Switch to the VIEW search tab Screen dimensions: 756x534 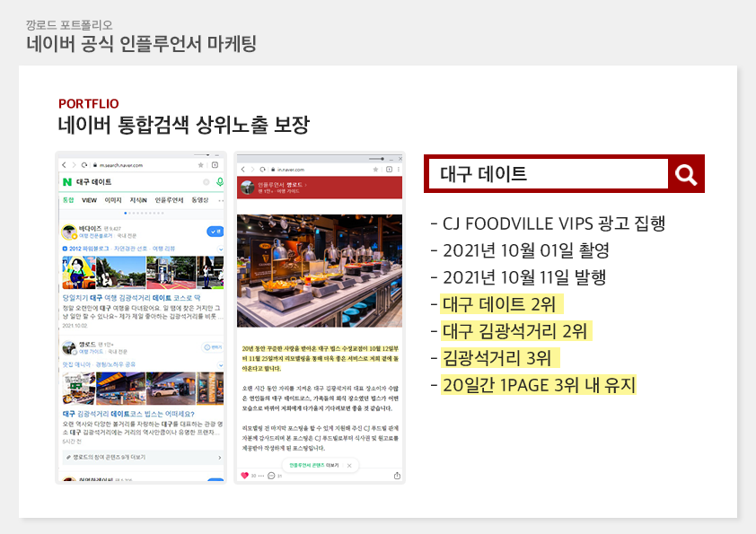89,200
